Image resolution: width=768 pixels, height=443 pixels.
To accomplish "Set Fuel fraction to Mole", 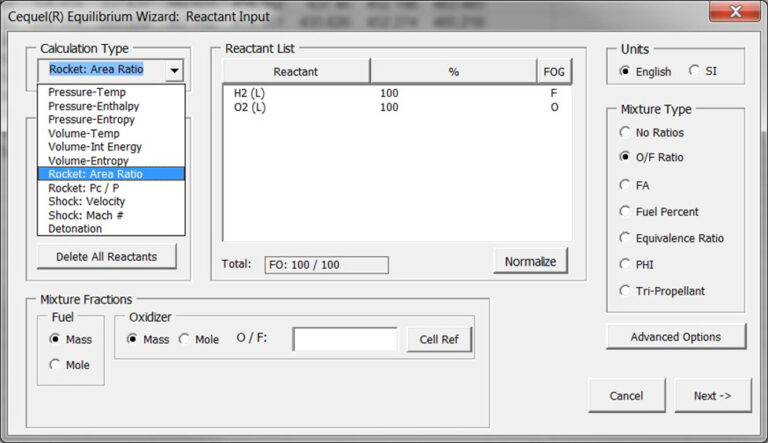I will pos(70,365).
